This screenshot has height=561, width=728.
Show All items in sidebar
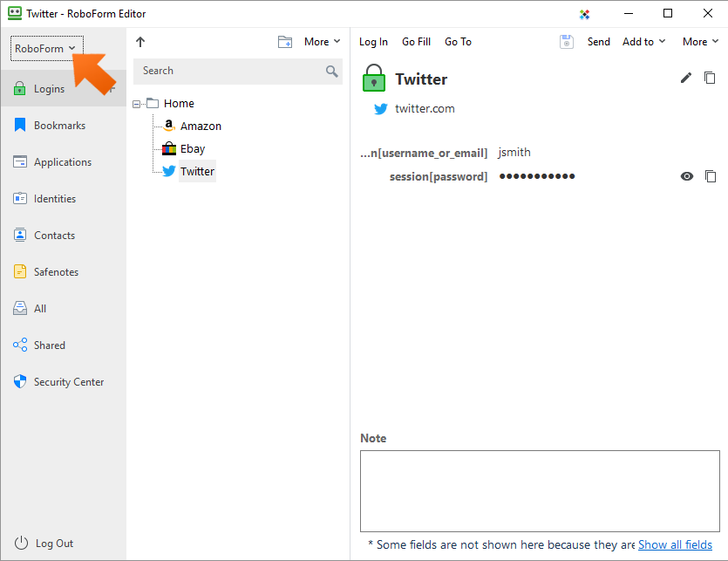point(63,308)
